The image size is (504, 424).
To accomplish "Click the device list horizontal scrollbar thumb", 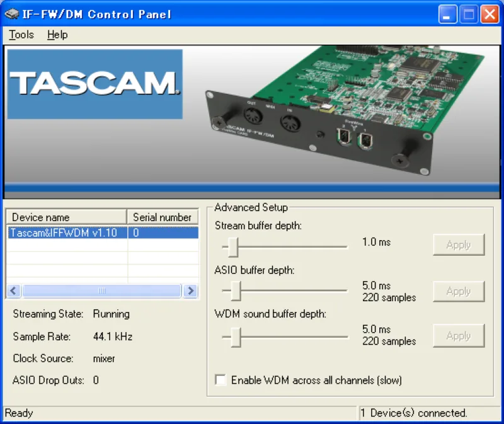I will click(x=102, y=290).
